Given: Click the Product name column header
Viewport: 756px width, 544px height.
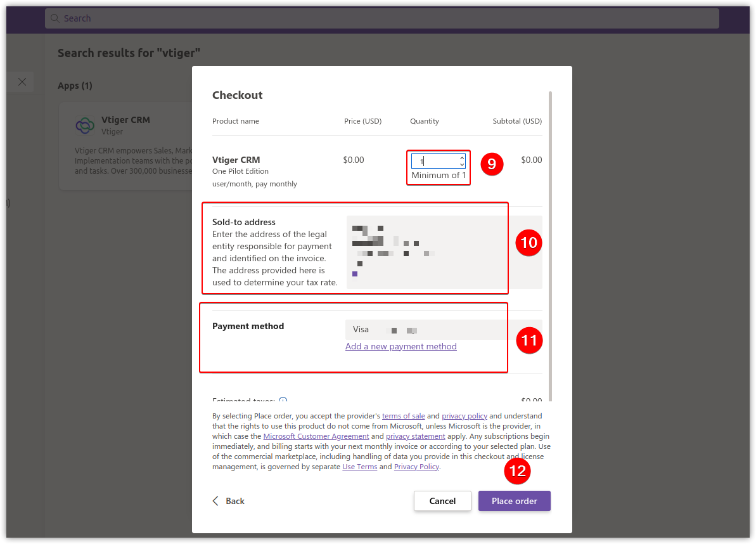Looking at the screenshot, I should coord(235,121).
